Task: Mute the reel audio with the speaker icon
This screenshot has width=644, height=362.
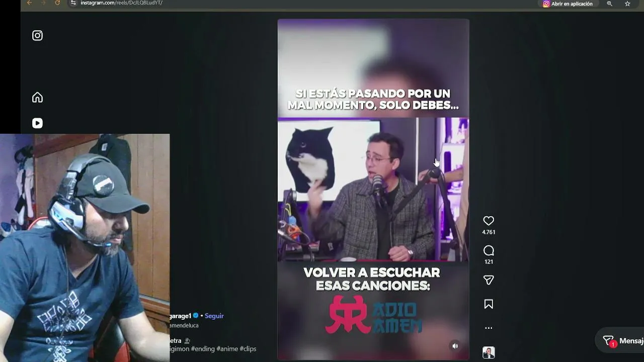Action: 455,346
